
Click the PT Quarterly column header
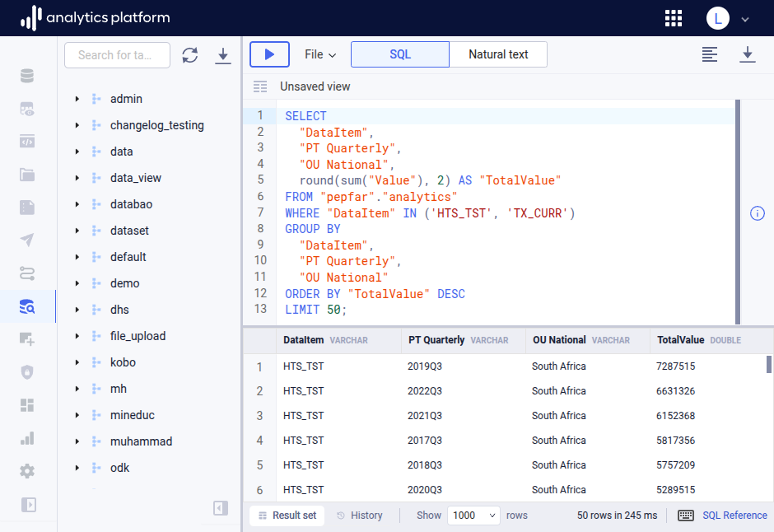[464, 340]
